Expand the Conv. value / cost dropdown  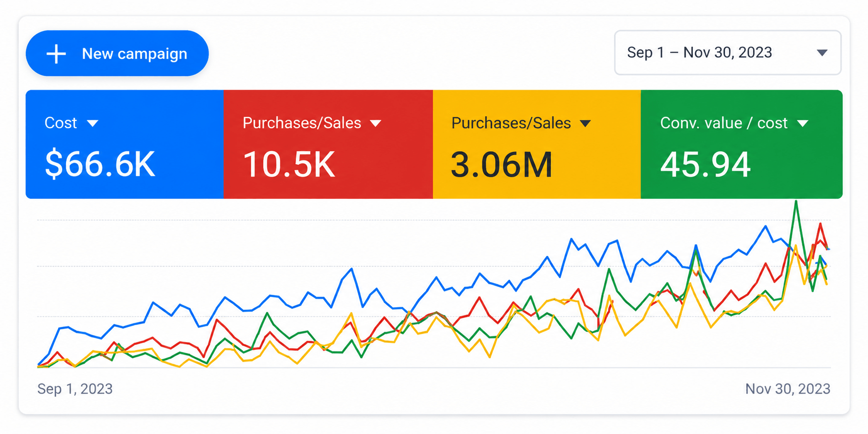pos(802,123)
